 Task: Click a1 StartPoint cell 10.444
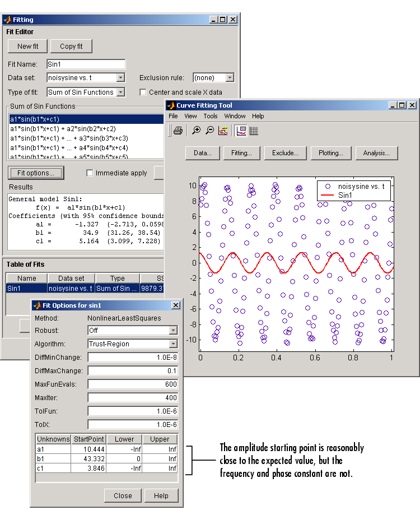[88, 449]
